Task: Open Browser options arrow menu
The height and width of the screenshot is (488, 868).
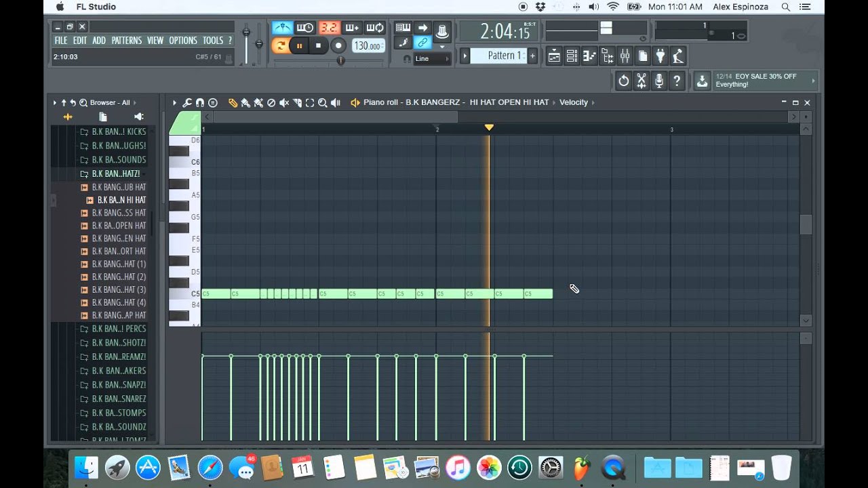Action: click(x=55, y=102)
